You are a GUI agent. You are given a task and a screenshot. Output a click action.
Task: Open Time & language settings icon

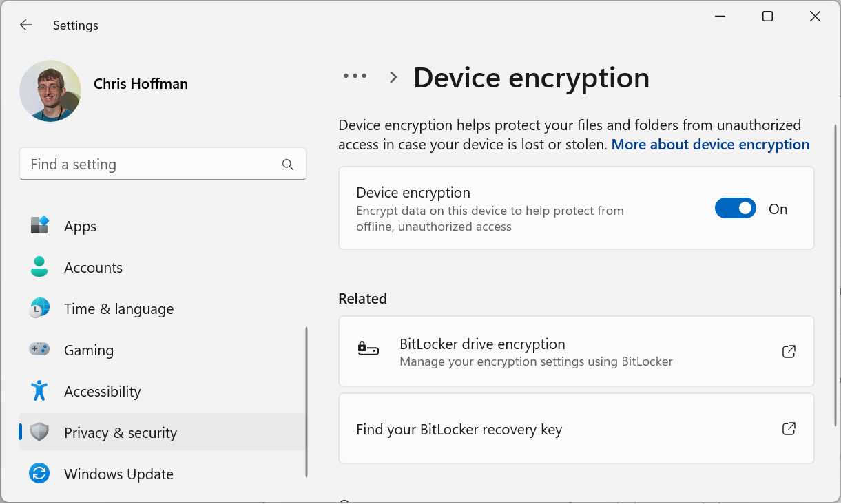[x=39, y=308]
